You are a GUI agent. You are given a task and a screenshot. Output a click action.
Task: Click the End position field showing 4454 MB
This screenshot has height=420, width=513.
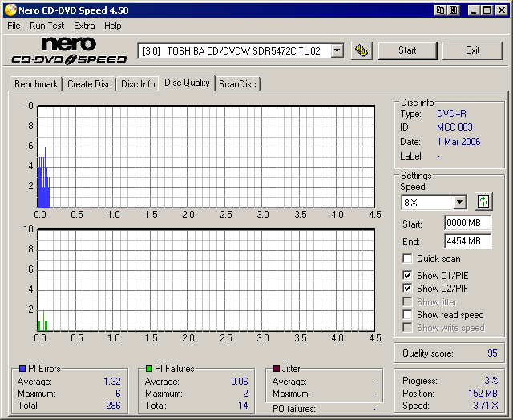(467, 240)
